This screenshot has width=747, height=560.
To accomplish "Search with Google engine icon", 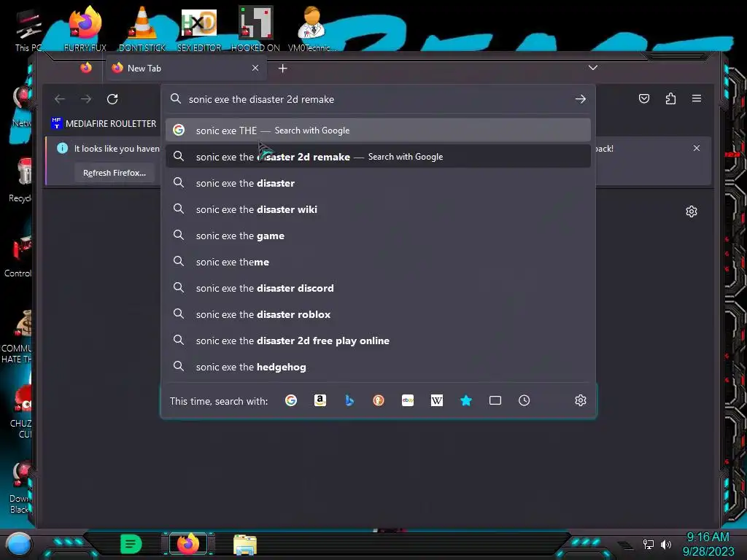I will pyautogui.click(x=290, y=400).
